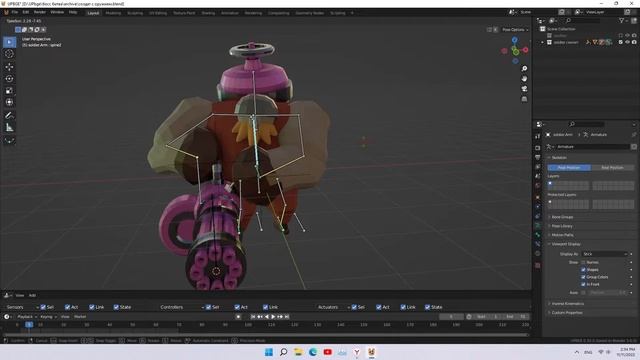Toggle camera view gizmo icon
This screenshot has height=360, width=640.
[524, 89]
